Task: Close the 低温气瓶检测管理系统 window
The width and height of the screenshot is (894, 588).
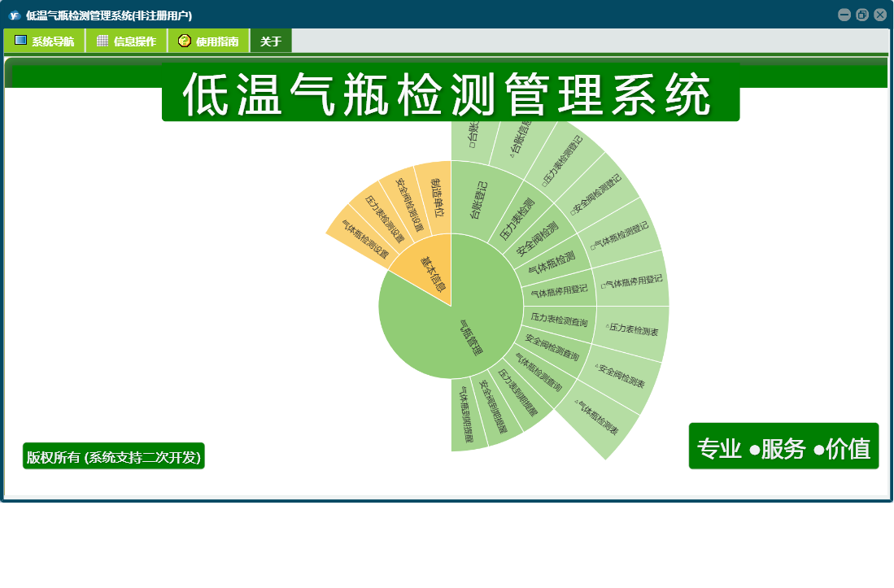Action: click(x=880, y=15)
